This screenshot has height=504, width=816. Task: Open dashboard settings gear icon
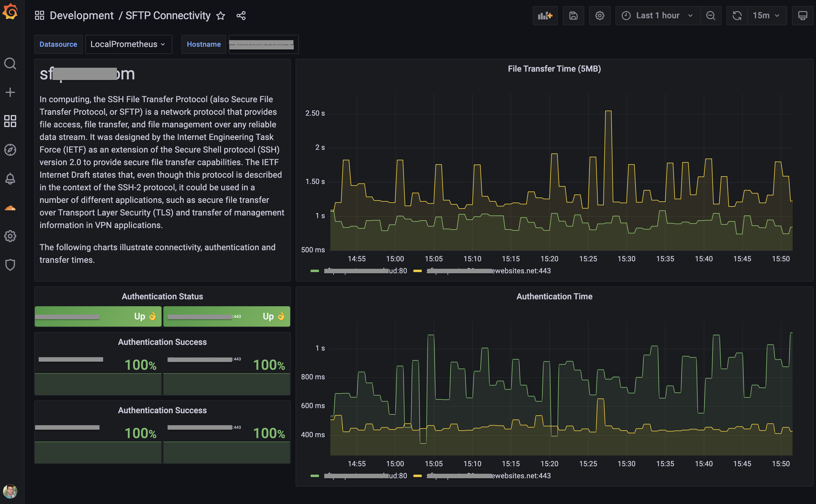(600, 16)
